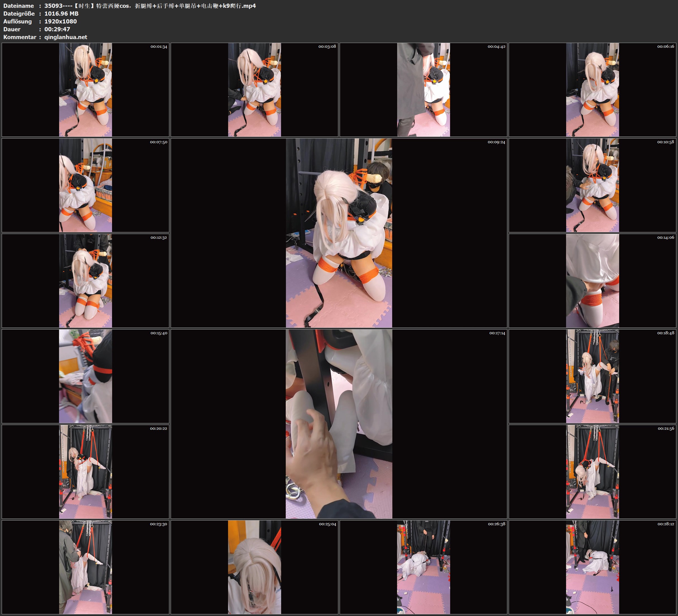Select the frame at 00:07:50
Viewport: 678px width, 616px height.
(x=85, y=185)
